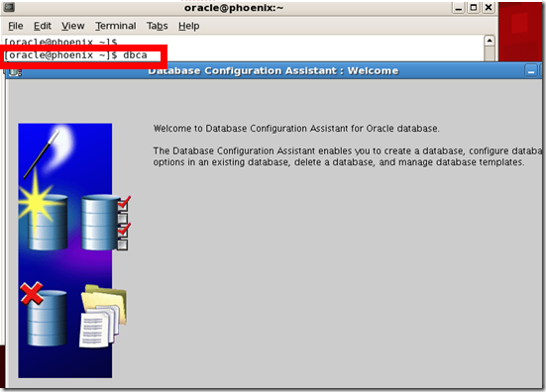Click the 'options in an existing database' text line

click(x=339, y=162)
